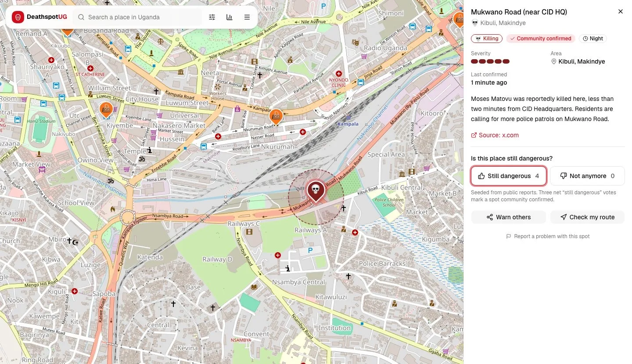Open the Source: x.com link
This screenshot has width=632, height=364.
[495, 135]
